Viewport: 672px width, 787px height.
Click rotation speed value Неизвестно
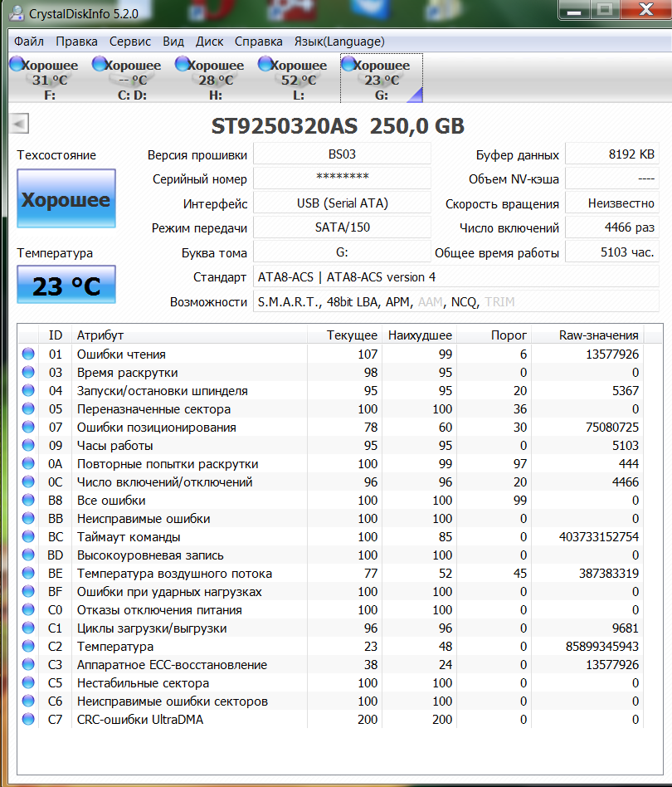pyautogui.click(x=611, y=203)
